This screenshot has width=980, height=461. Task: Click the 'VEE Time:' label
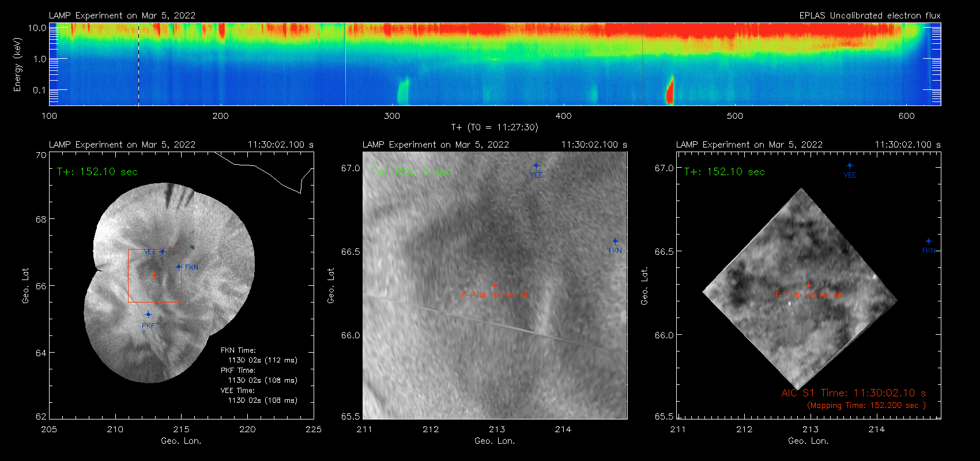238,391
